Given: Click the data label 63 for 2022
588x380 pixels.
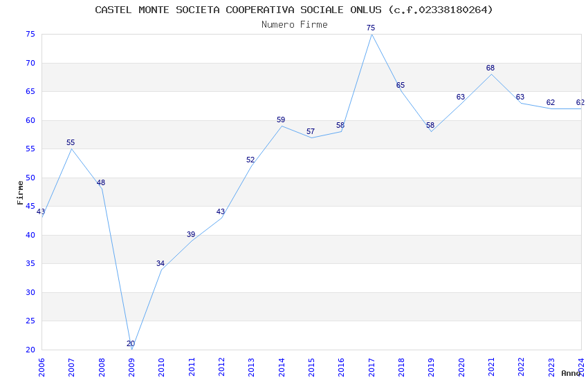Looking at the screenshot, I should [520, 97].
